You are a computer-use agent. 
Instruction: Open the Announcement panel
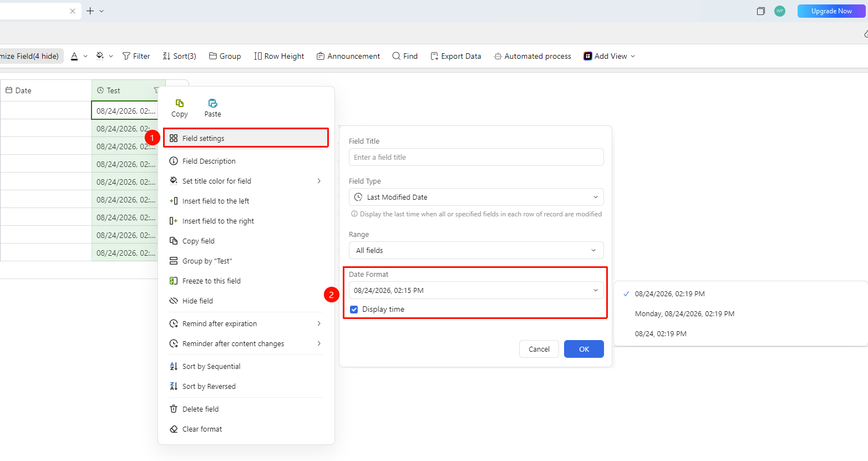coord(348,56)
